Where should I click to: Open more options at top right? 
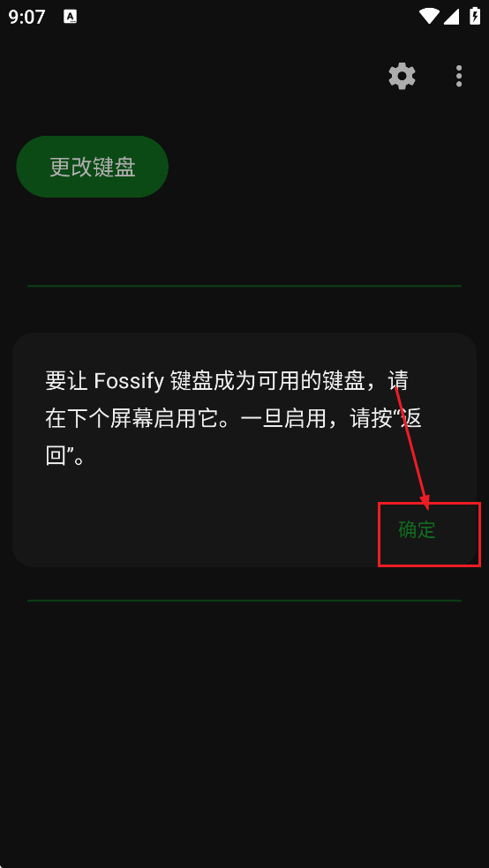click(x=458, y=76)
